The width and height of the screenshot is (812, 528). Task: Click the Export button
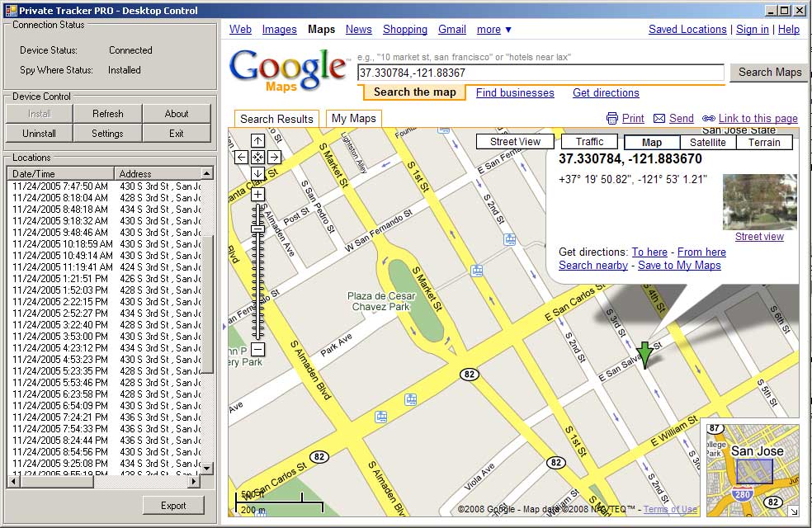click(173, 505)
